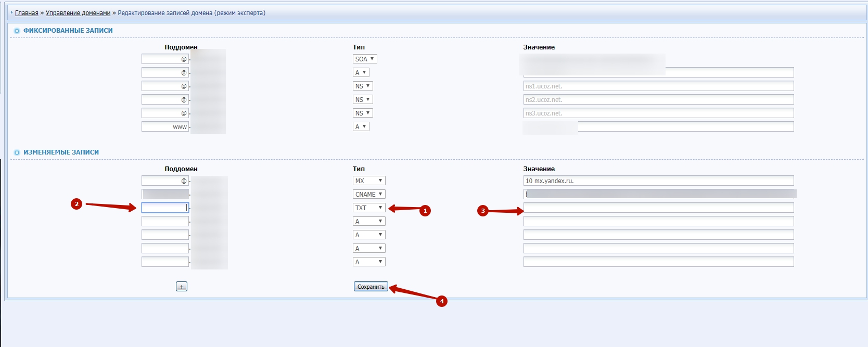Click the value field containing 10 mx.yandex.ru.
The height and width of the screenshot is (347, 868).
658,181
